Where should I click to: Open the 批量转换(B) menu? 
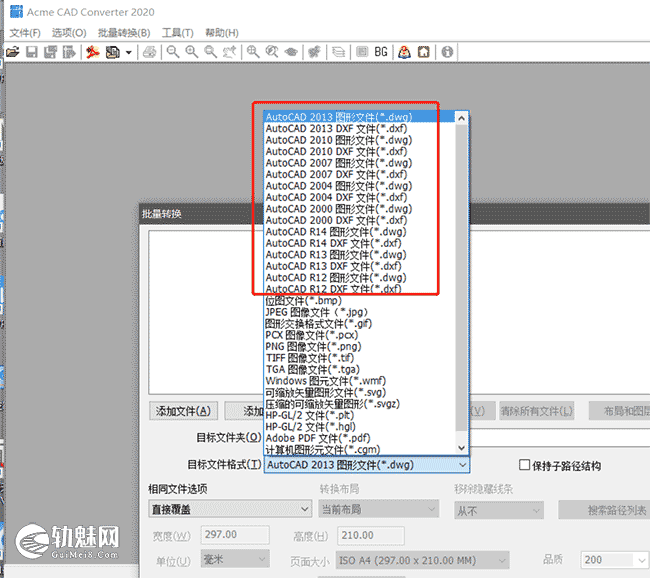click(124, 33)
